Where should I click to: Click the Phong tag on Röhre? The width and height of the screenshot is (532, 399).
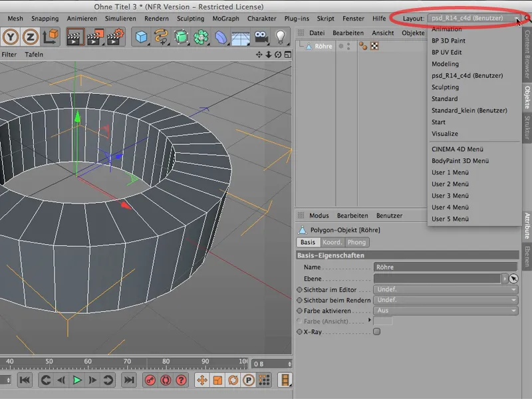point(363,46)
